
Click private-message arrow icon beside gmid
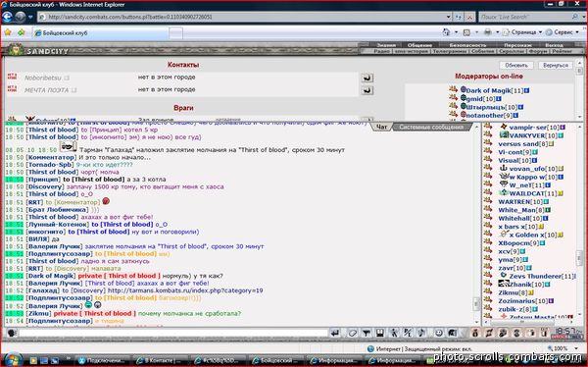[453, 98]
